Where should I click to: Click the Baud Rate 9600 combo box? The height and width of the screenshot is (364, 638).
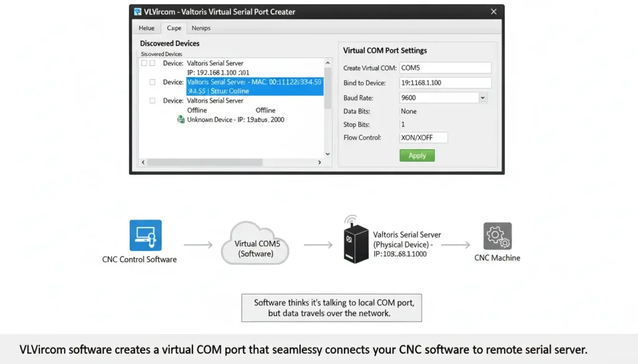pyautogui.click(x=443, y=98)
